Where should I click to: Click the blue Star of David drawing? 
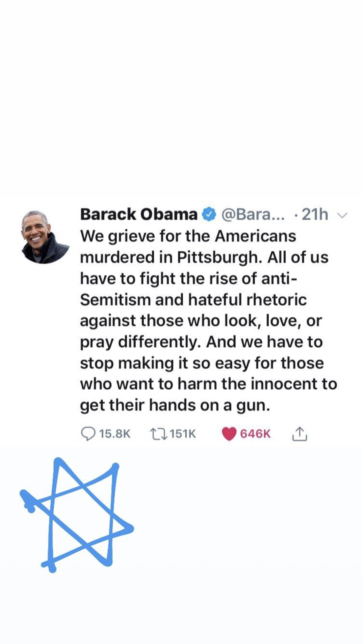coord(77,515)
